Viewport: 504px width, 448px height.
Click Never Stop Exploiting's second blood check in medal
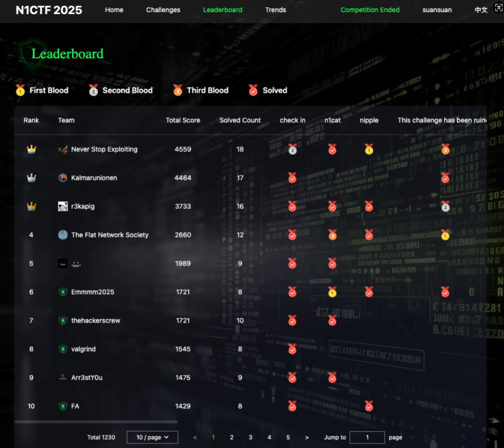coord(292,149)
